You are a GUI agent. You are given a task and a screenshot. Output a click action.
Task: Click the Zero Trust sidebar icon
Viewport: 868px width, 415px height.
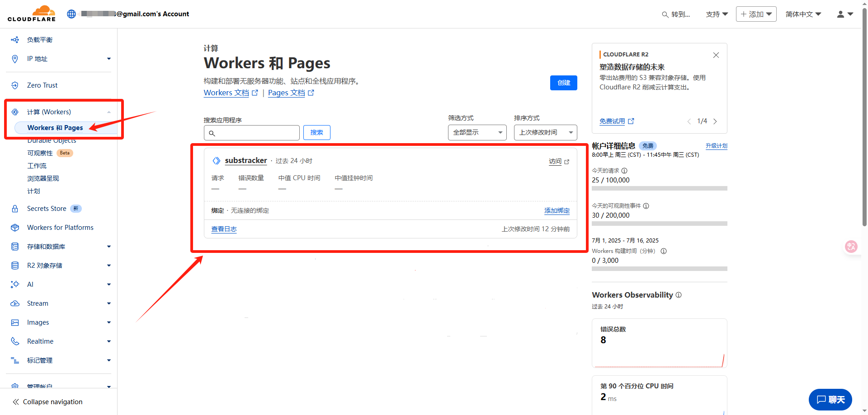[15, 85]
